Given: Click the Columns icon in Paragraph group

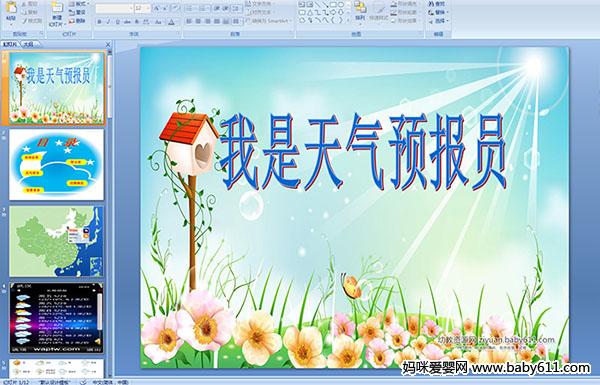Looking at the screenshot, I should pyautogui.click(x=236, y=21).
